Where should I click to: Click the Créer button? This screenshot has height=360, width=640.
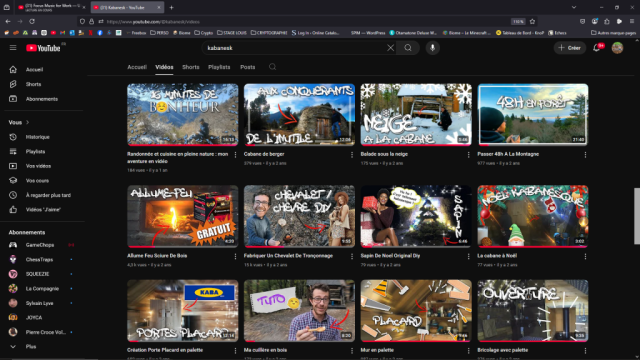(x=570, y=48)
